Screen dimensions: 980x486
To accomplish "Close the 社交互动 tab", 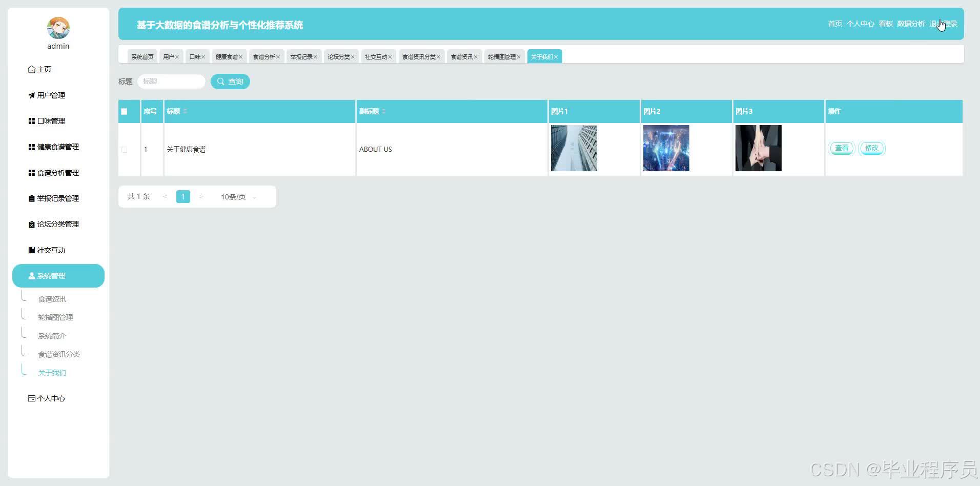I will [x=390, y=57].
